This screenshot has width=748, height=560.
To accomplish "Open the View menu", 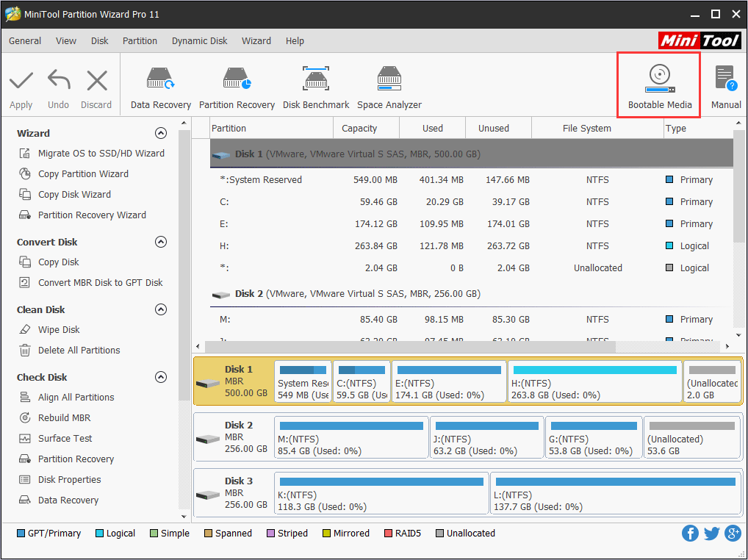I will pos(66,40).
